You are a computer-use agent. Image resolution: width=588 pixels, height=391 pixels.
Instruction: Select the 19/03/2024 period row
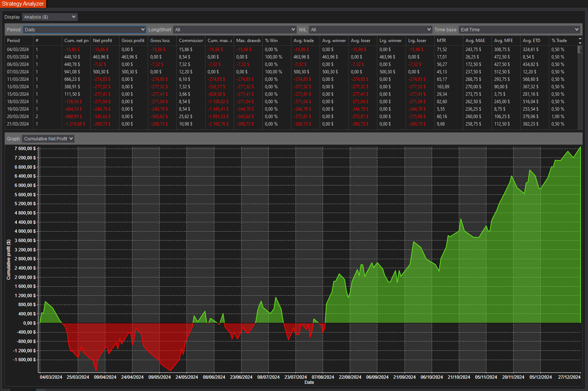(x=291, y=109)
